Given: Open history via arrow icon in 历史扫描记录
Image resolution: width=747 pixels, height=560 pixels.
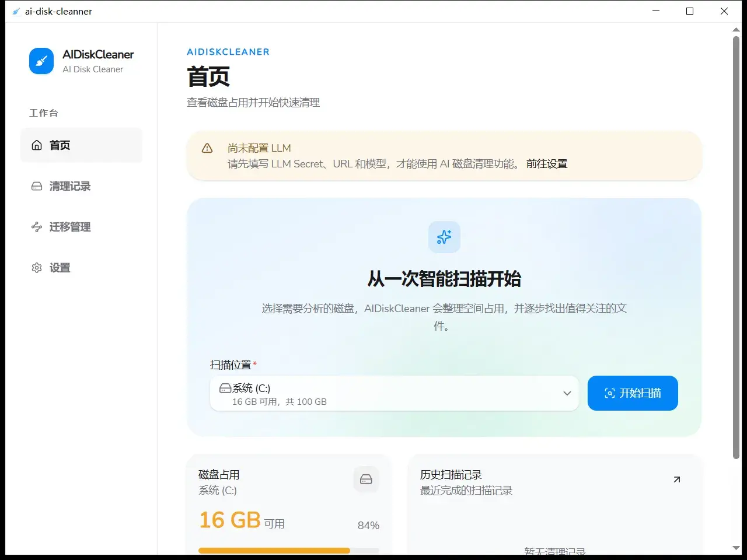Looking at the screenshot, I should [x=677, y=480].
